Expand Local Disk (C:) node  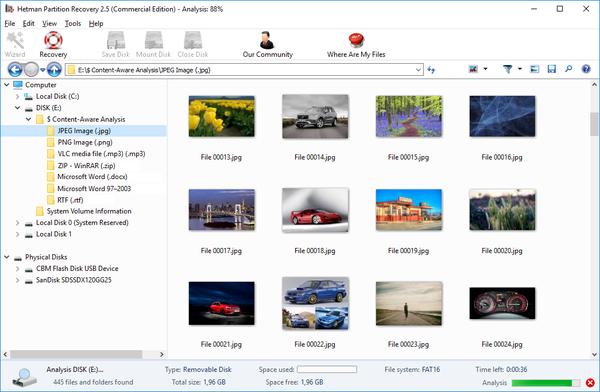coord(17,96)
